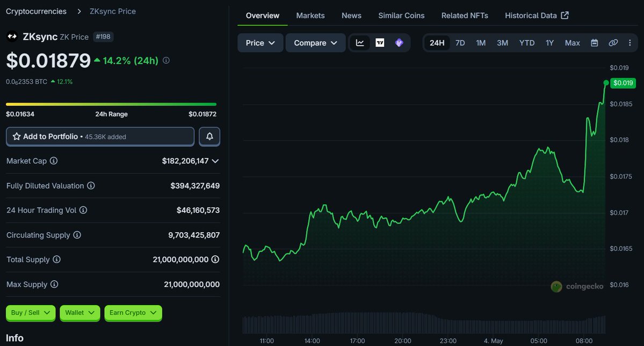Select the YTD time range
Viewport: 644px width, 346px height.
[x=526, y=43]
